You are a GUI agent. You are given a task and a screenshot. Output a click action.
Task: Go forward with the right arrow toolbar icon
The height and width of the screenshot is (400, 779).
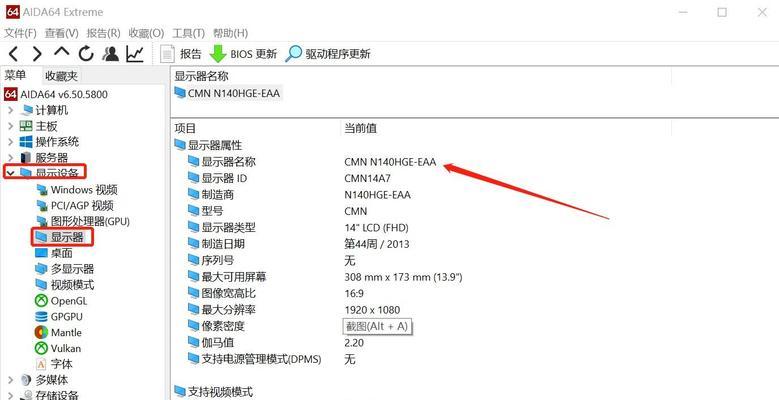38,53
